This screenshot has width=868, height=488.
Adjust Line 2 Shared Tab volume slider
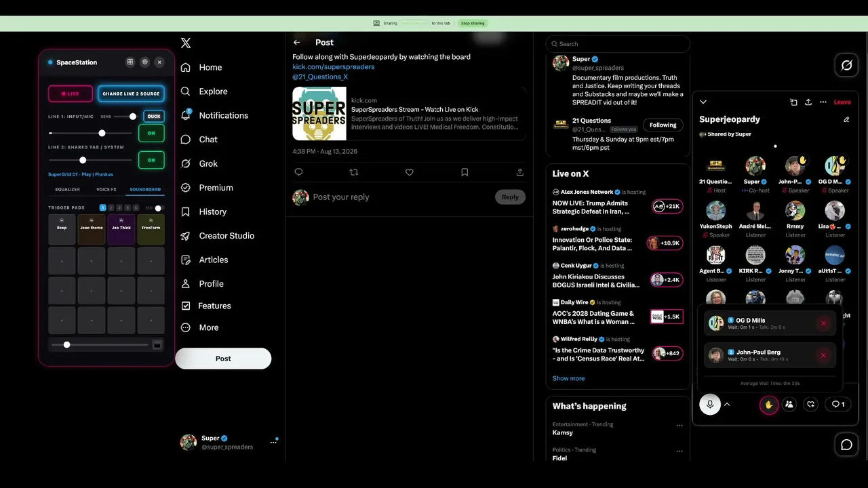click(x=91, y=160)
